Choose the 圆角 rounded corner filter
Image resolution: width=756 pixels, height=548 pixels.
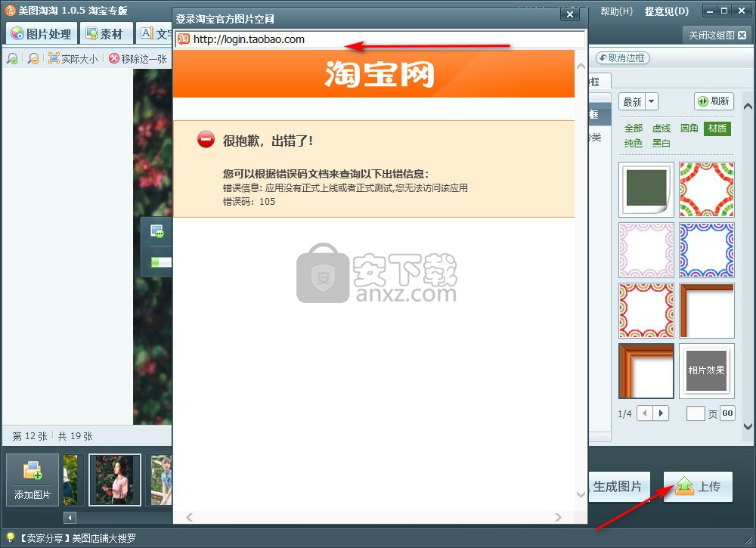[x=689, y=128]
